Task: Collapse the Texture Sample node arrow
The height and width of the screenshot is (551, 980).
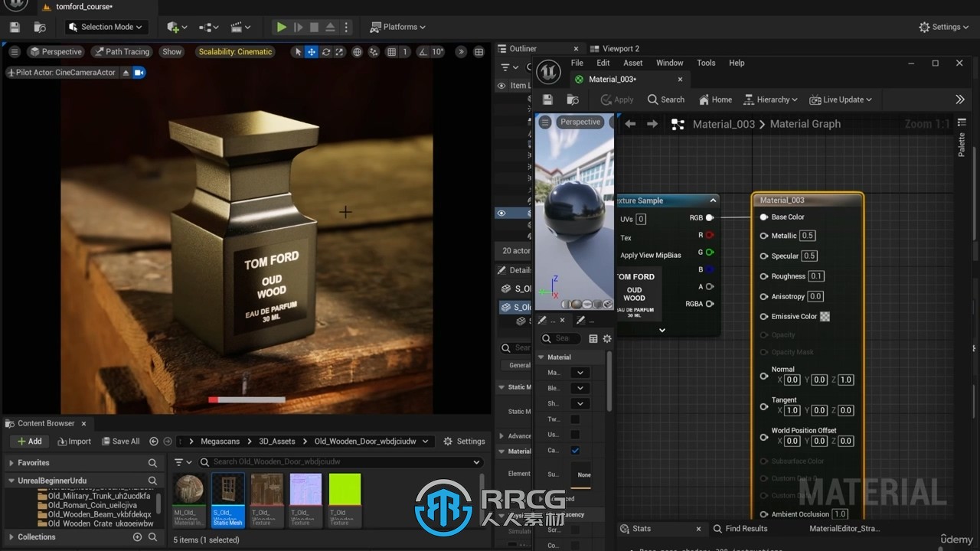Action: click(x=713, y=201)
